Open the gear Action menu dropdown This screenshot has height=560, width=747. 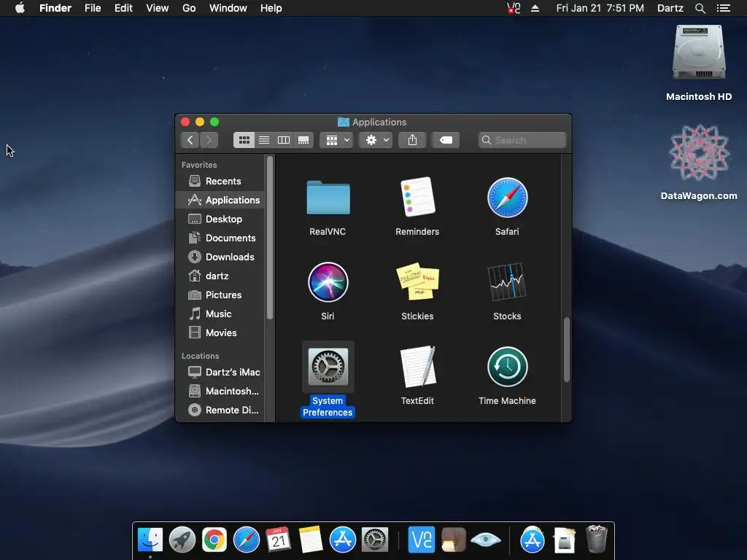[376, 140]
